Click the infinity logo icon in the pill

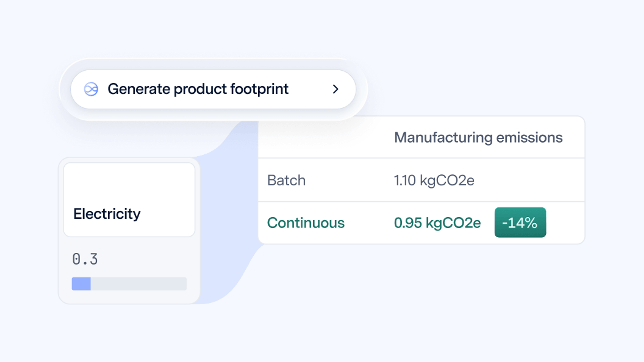coord(91,89)
